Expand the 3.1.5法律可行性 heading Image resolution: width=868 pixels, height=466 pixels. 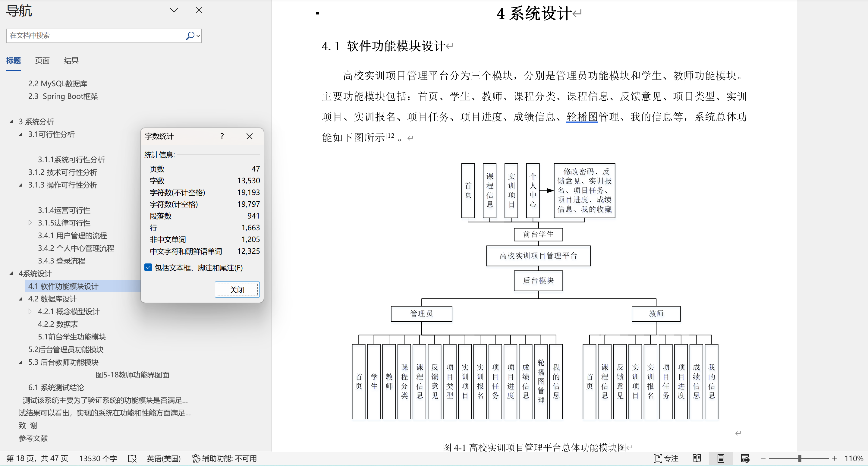(x=30, y=223)
